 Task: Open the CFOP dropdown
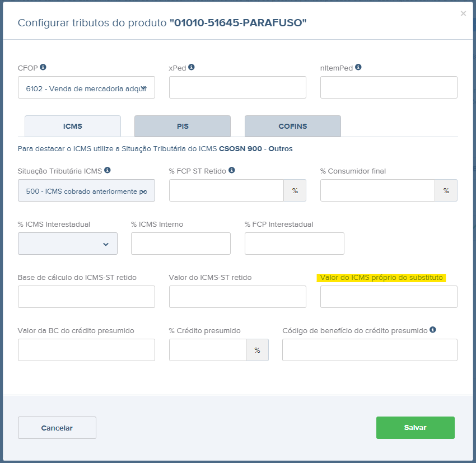pyautogui.click(x=86, y=87)
